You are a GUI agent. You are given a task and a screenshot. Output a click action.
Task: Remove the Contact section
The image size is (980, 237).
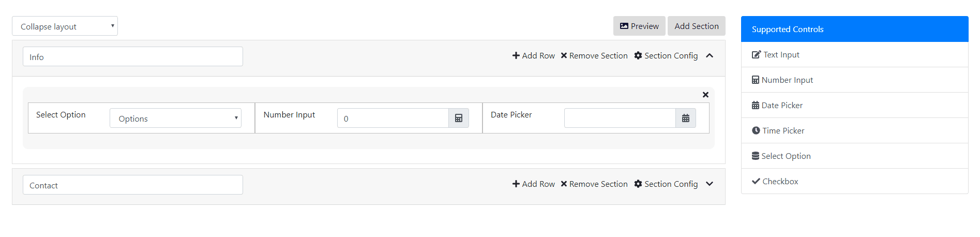pos(594,184)
